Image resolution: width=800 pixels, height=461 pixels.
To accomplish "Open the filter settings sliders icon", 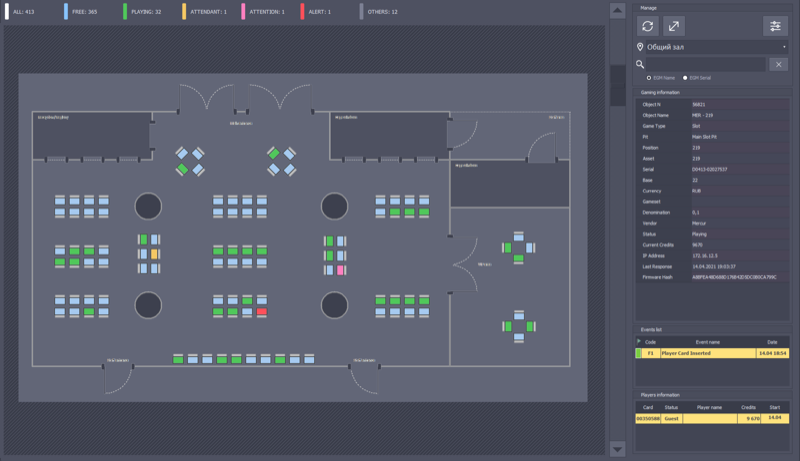I will (775, 26).
